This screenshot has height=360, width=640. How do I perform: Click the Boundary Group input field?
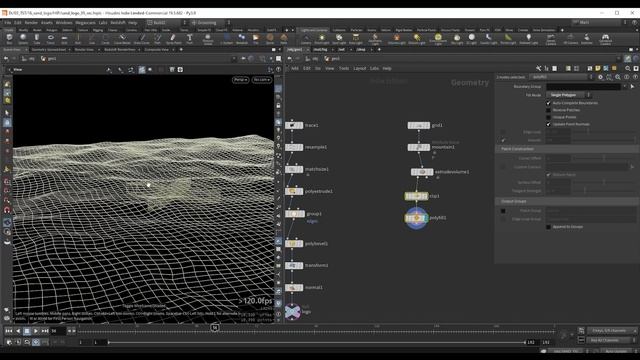click(x=583, y=87)
